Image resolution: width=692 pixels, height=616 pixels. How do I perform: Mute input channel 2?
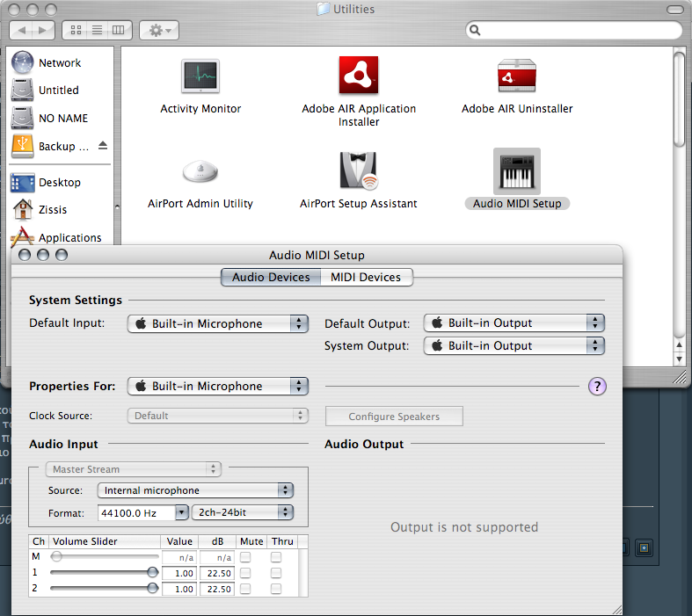[245, 589]
